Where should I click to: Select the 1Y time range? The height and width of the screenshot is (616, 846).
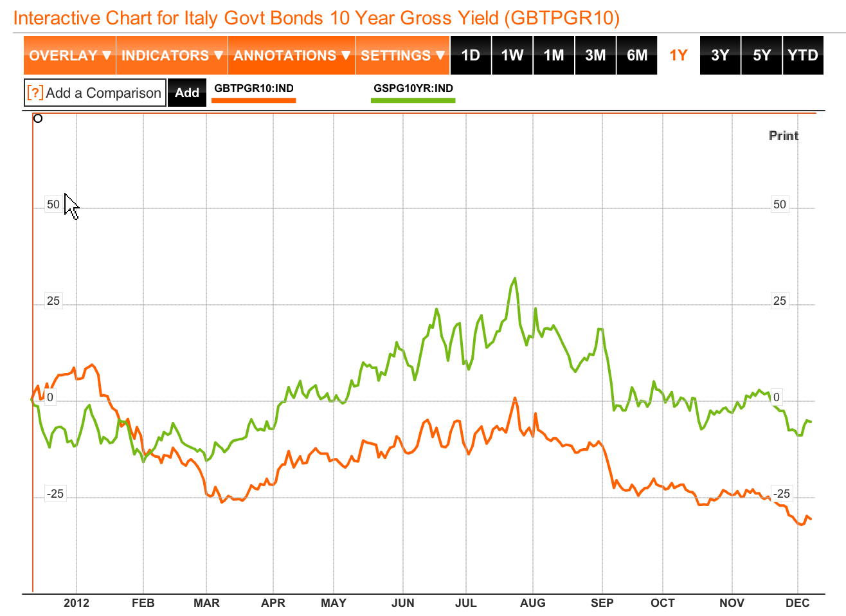(x=678, y=55)
